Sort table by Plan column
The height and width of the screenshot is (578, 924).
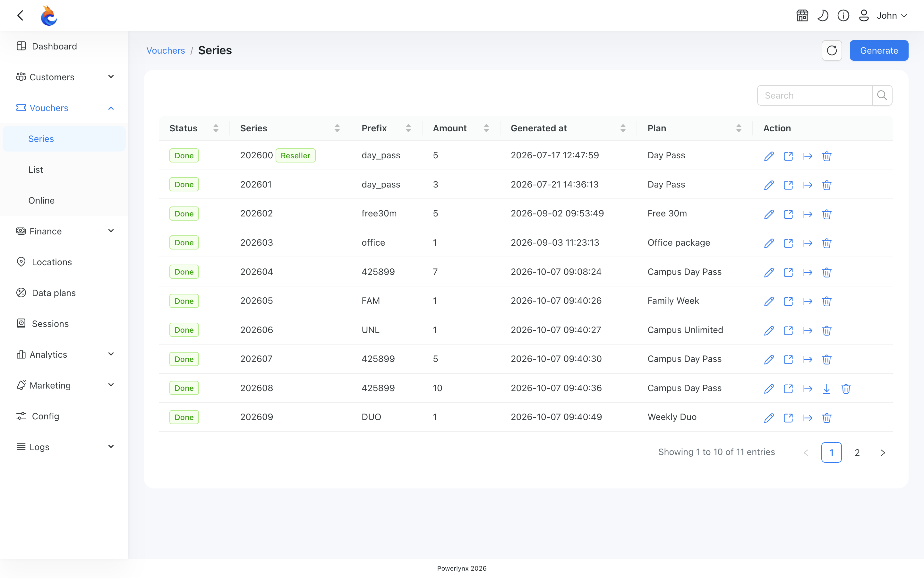click(x=739, y=128)
